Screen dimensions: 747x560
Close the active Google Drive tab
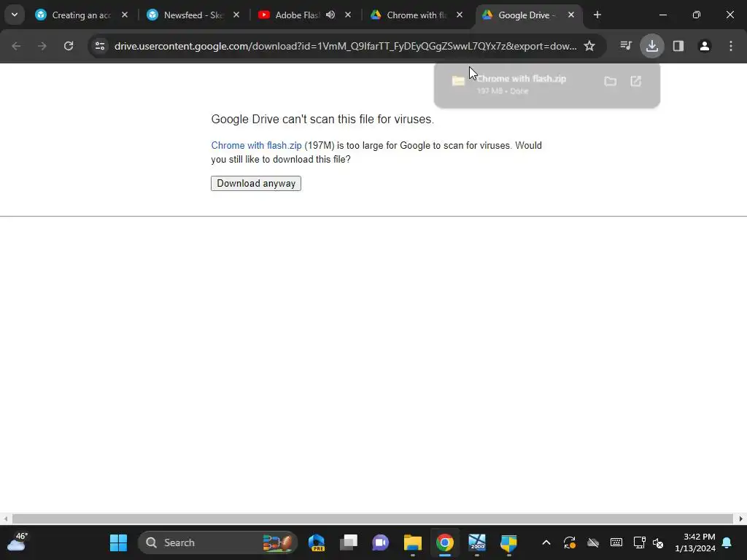tap(571, 15)
